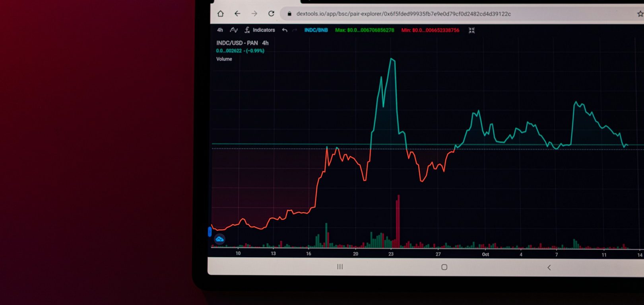The image size is (644, 305).
Task: Open the chart style selector icon
Action: click(234, 30)
